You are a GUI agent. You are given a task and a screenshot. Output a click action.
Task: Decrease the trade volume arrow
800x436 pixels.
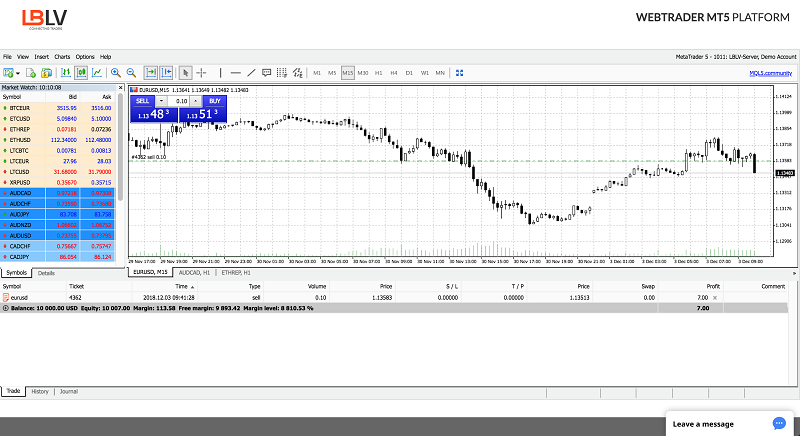click(161, 101)
